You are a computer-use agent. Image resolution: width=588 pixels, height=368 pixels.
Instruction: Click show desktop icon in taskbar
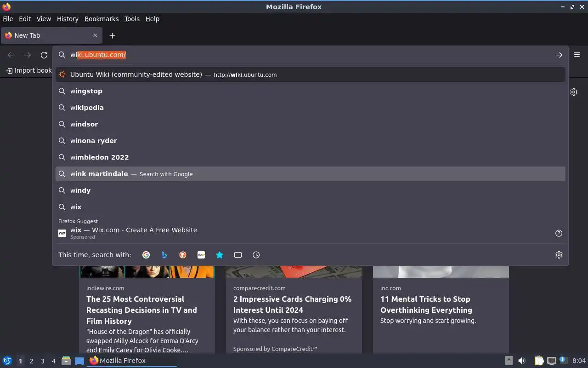coord(79,361)
